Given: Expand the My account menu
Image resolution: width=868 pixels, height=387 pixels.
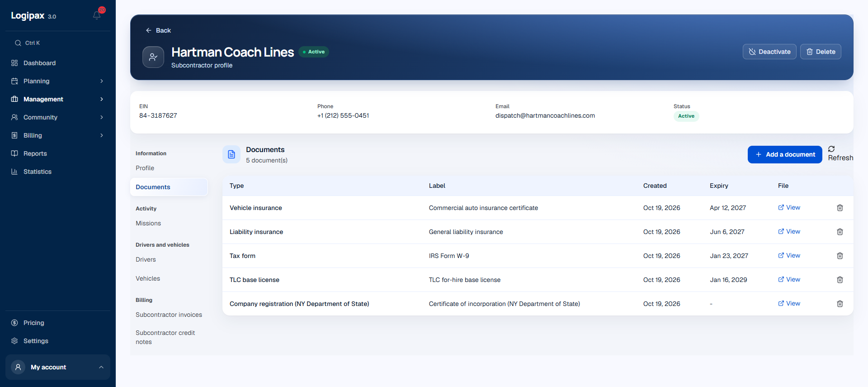Looking at the screenshot, I should click(x=58, y=367).
